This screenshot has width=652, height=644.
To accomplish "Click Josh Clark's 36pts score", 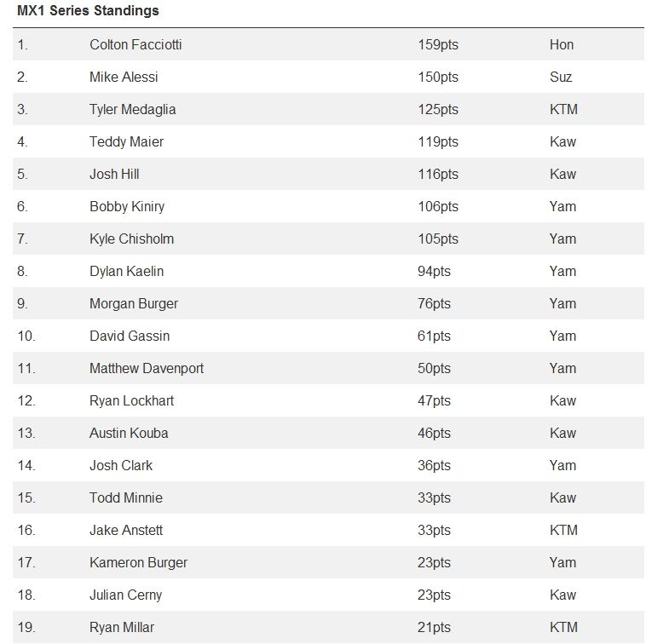I will pos(434,465).
